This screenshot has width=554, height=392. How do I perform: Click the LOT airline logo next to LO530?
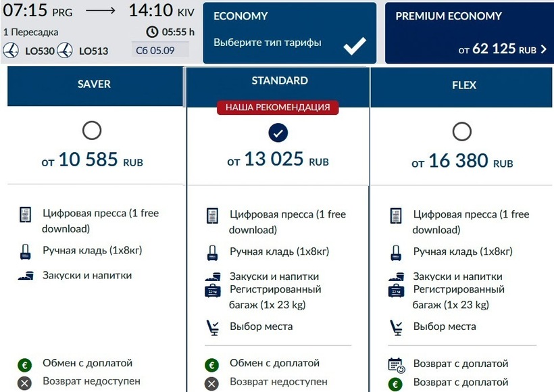pyautogui.click(x=11, y=50)
